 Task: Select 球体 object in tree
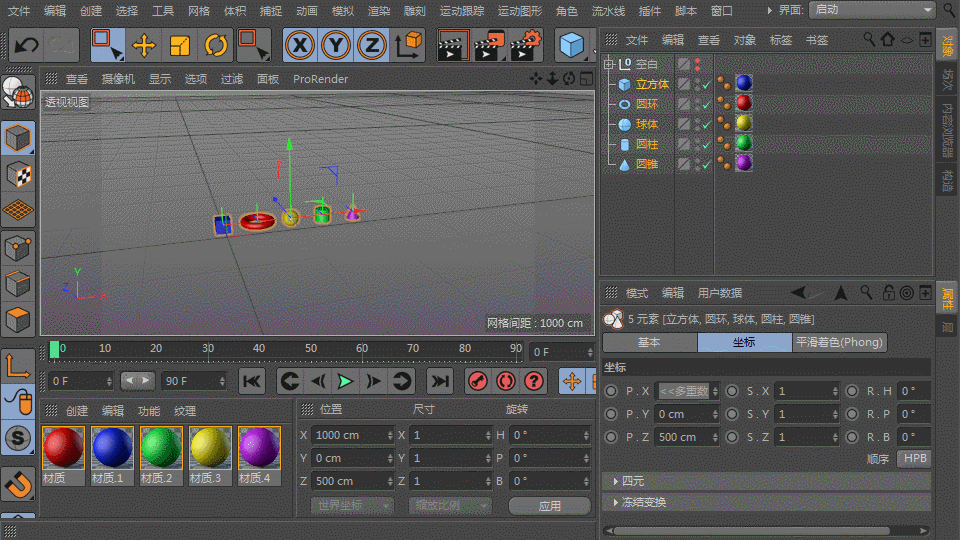(647, 124)
